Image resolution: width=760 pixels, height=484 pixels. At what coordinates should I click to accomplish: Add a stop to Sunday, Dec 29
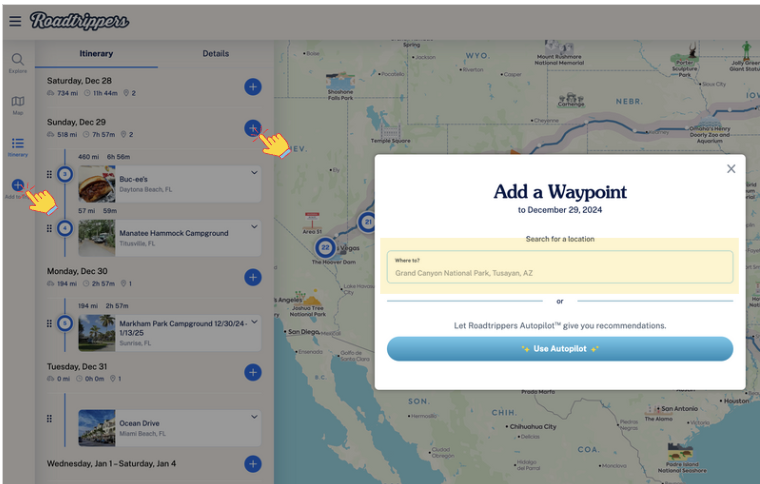[x=253, y=128]
